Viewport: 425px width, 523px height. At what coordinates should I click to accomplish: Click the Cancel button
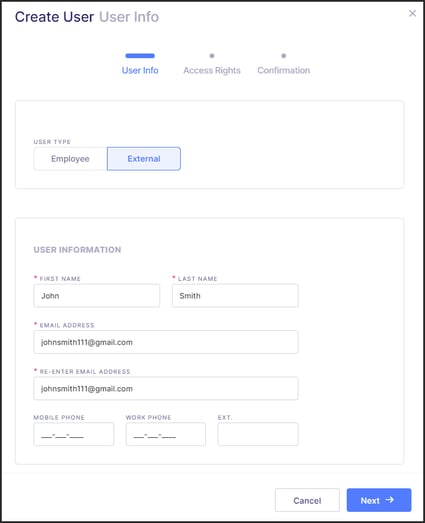[307, 500]
